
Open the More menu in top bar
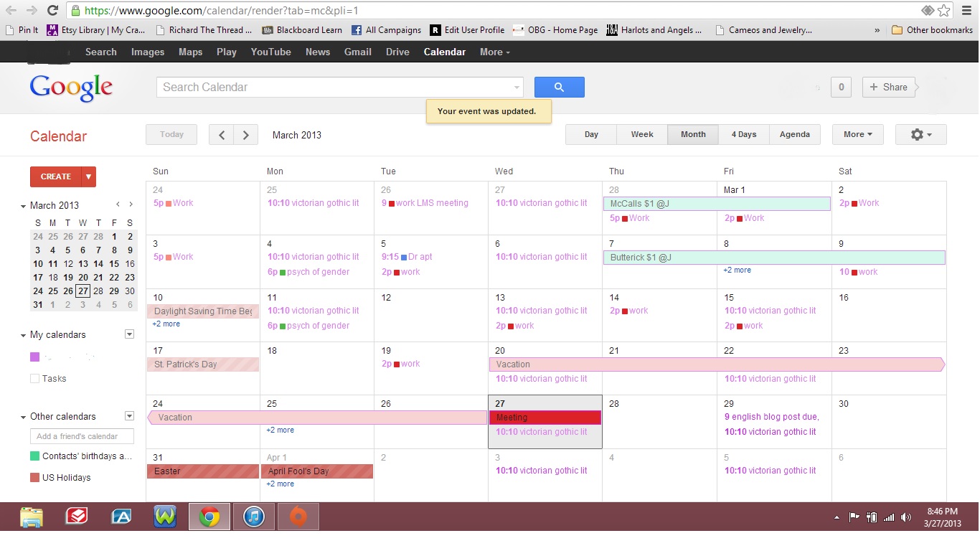tap(495, 52)
